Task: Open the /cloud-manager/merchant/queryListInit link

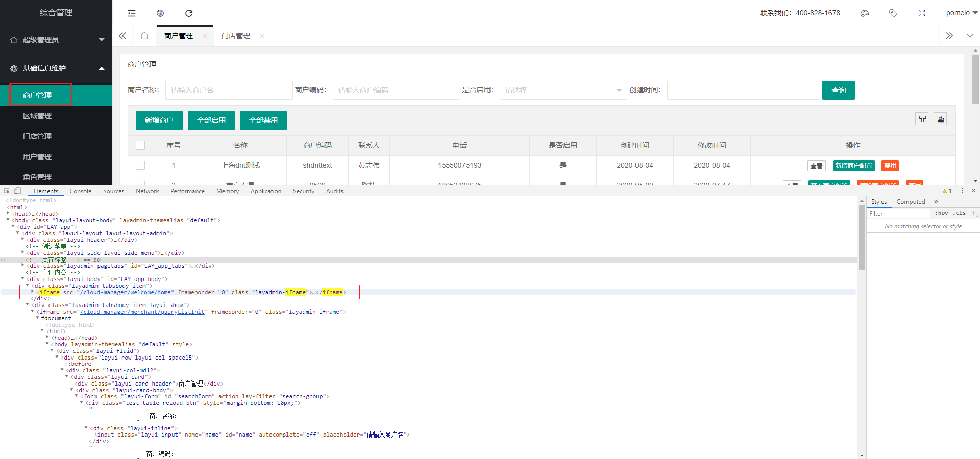Action: pos(142,312)
